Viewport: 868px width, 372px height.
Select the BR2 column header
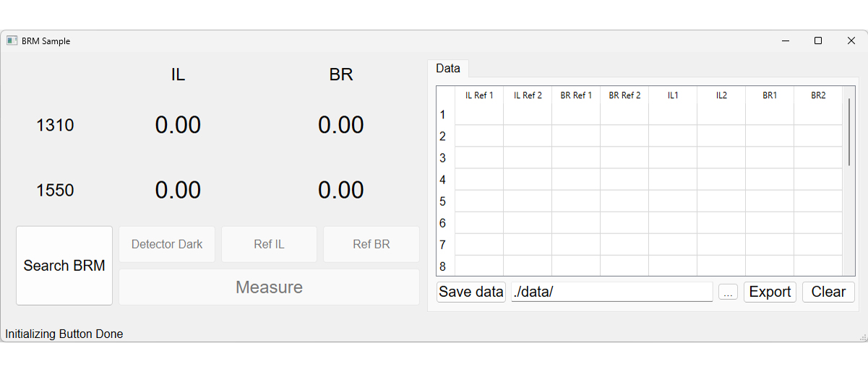tap(818, 95)
